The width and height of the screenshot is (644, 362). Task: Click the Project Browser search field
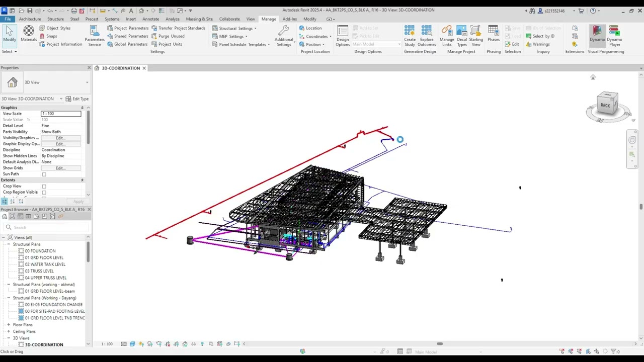(x=44, y=227)
